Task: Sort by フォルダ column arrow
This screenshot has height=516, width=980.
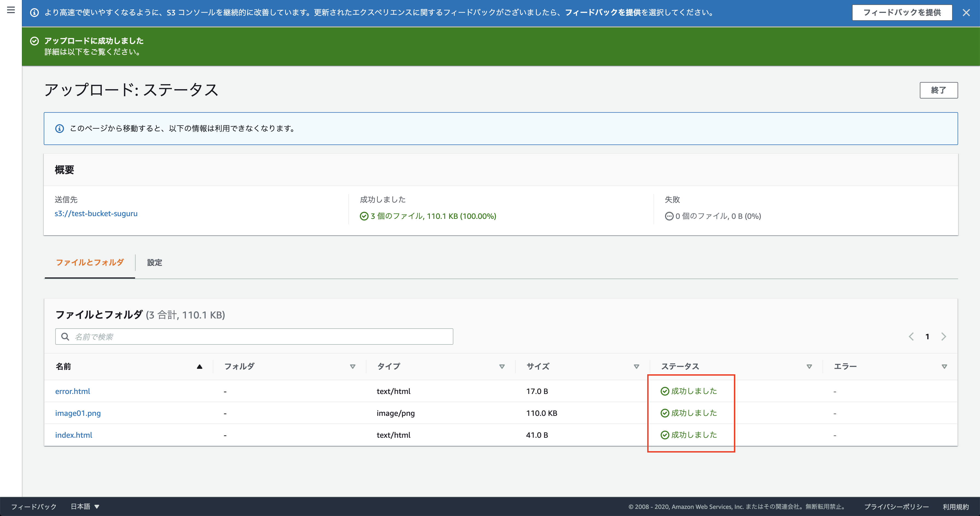Action: pos(352,366)
